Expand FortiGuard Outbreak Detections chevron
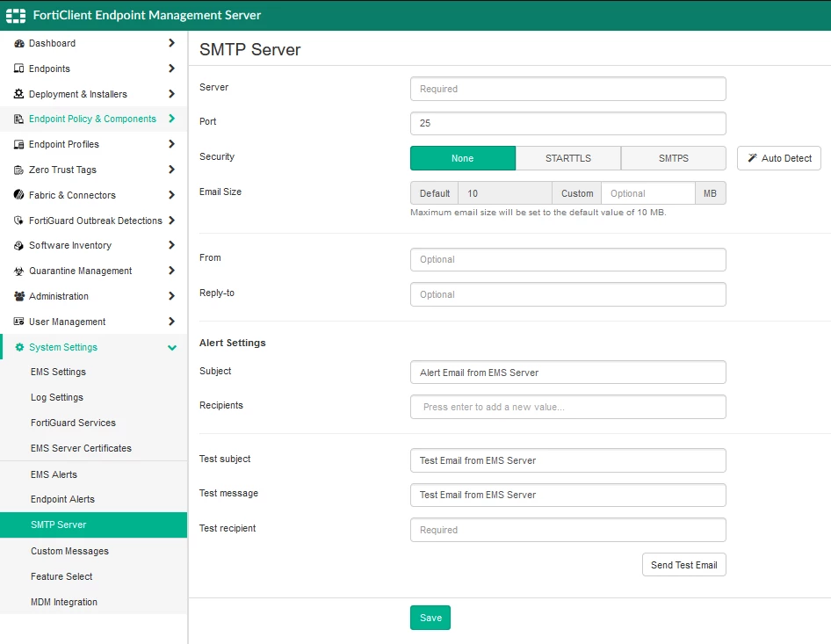831x644 pixels. click(x=171, y=220)
